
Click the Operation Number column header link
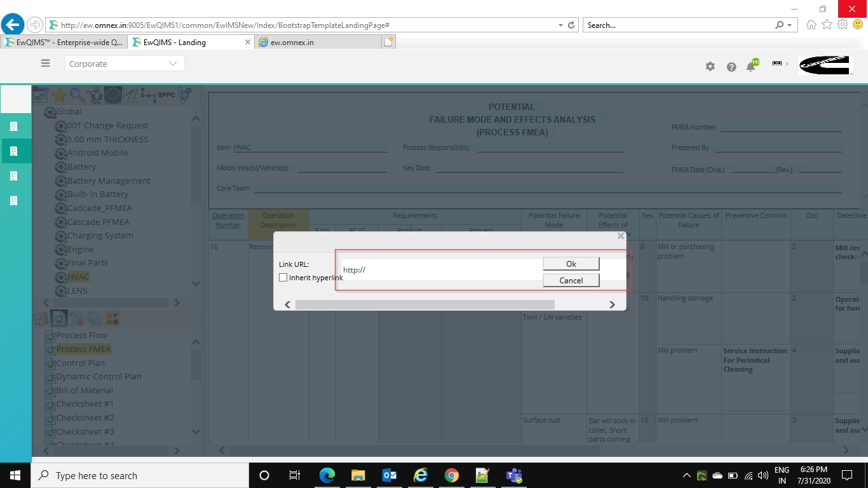(228, 220)
